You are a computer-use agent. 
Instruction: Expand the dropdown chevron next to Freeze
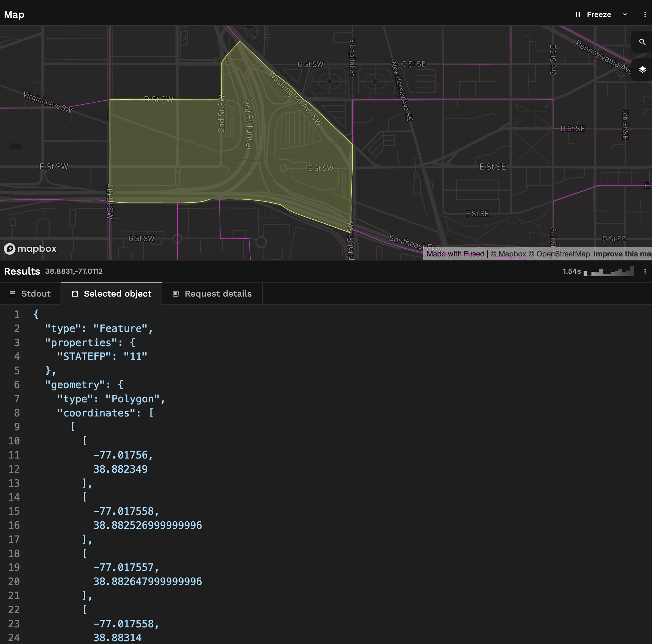pyautogui.click(x=625, y=14)
